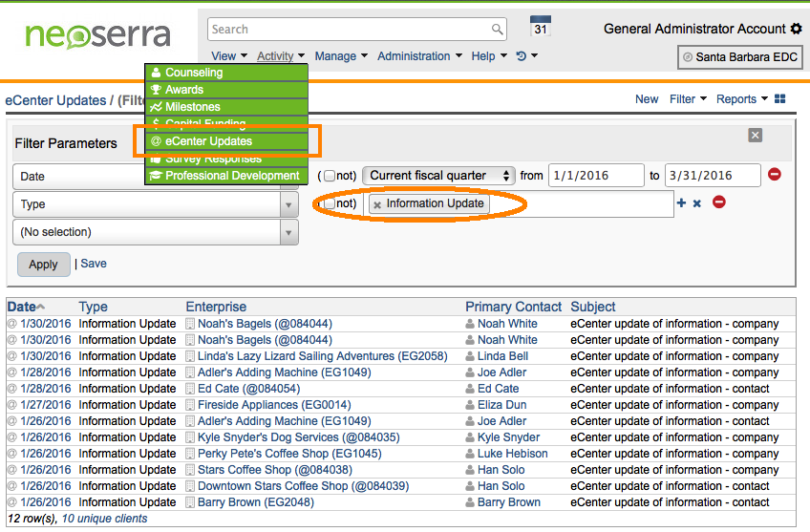The width and height of the screenshot is (810, 532).
Task: Click the blue plus icon in Type filter
Action: [x=681, y=202]
